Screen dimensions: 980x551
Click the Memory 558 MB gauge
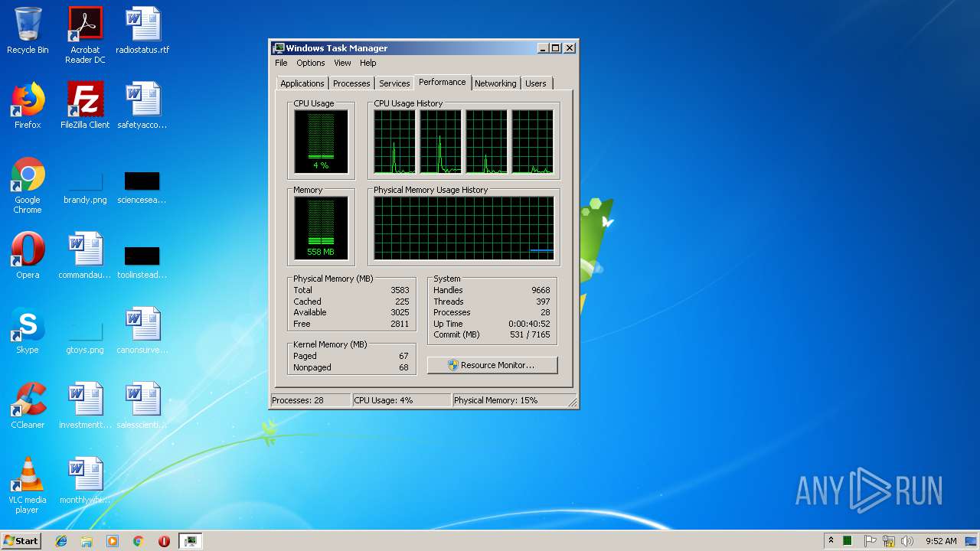(x=321, y=228)
